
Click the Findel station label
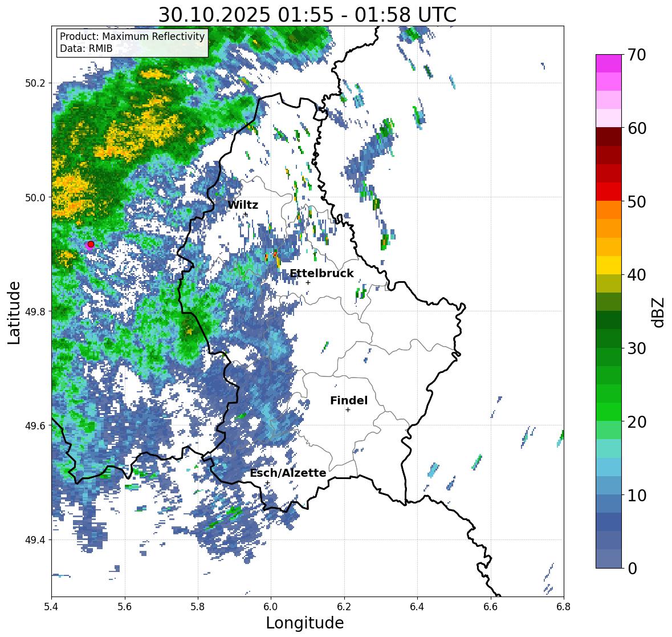click(348, 400)
